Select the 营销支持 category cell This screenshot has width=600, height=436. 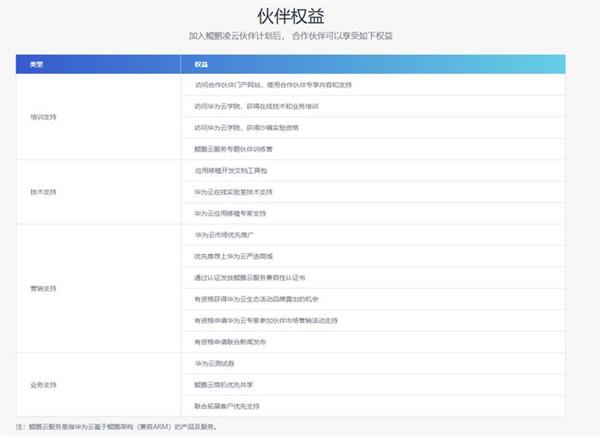(44, 288)
